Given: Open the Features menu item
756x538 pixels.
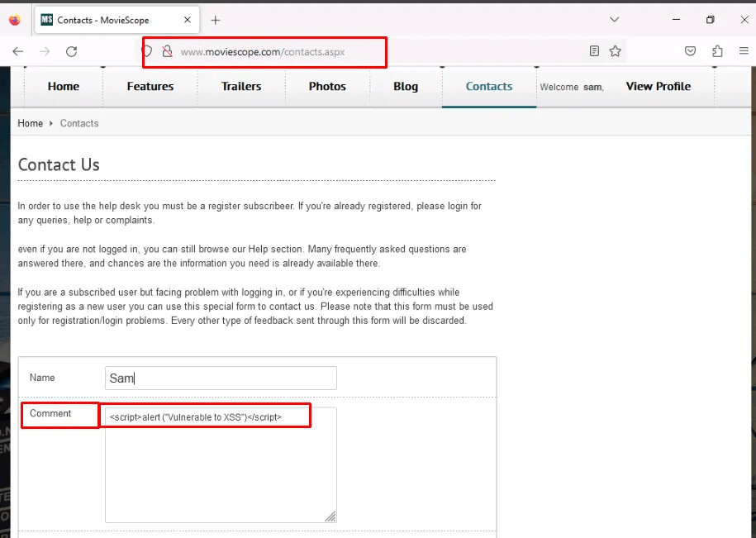Looking at the screenshot, I should coord(150,86).
